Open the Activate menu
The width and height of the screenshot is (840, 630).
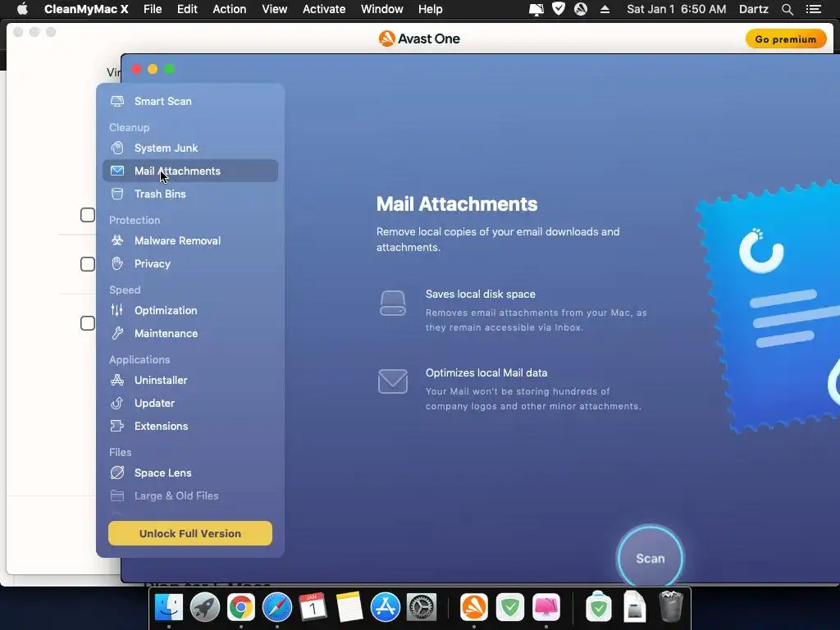324,9
